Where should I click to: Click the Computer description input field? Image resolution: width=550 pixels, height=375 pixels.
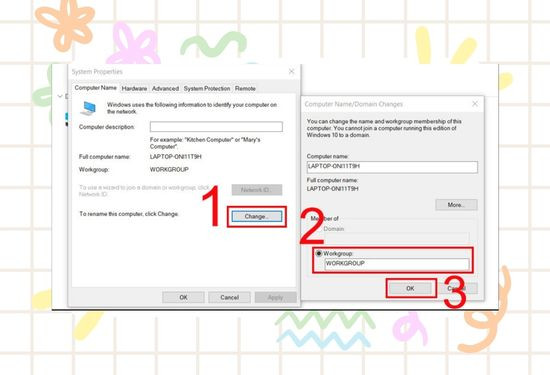coord(216,127)
